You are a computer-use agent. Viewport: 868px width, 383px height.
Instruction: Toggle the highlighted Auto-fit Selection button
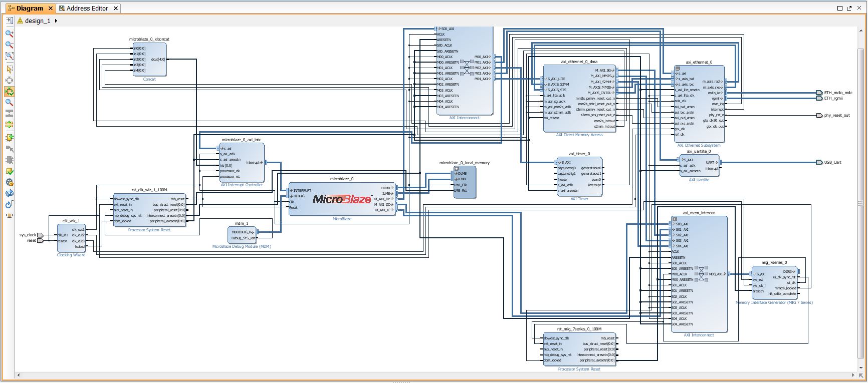pyautogui.click(x=9, y=92)
